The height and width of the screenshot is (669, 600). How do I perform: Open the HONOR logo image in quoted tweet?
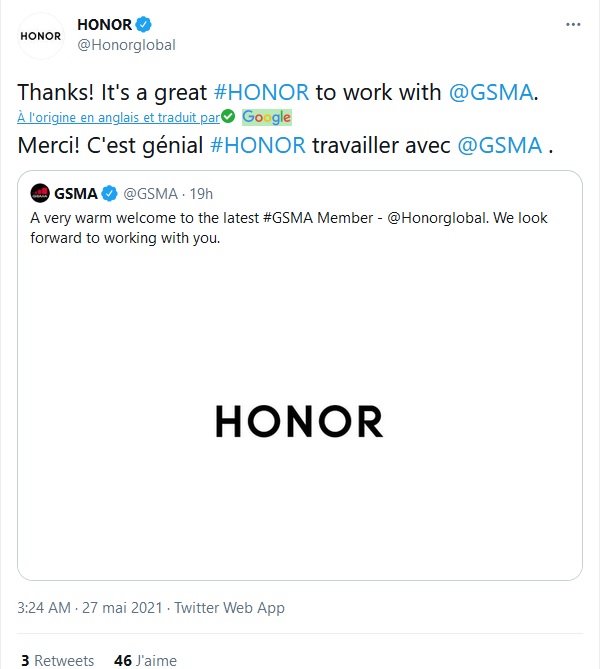click(x=300, y=421)
